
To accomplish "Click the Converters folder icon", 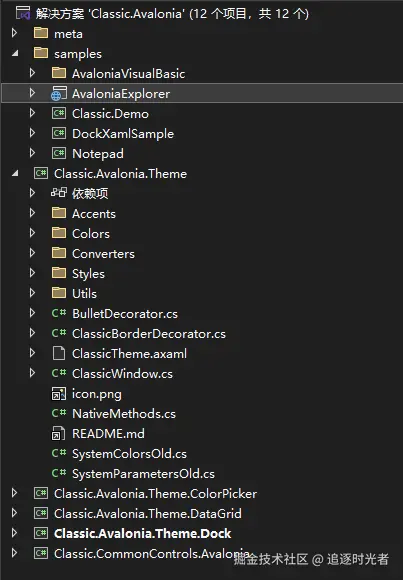I will 59,253.
